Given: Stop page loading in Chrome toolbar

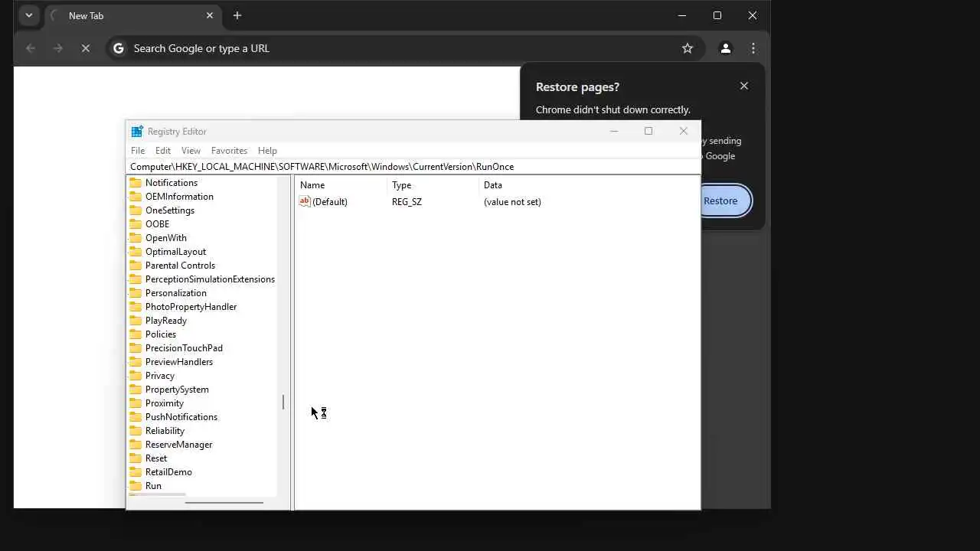Looking at the screenshot, I should (x=86, y=48).
